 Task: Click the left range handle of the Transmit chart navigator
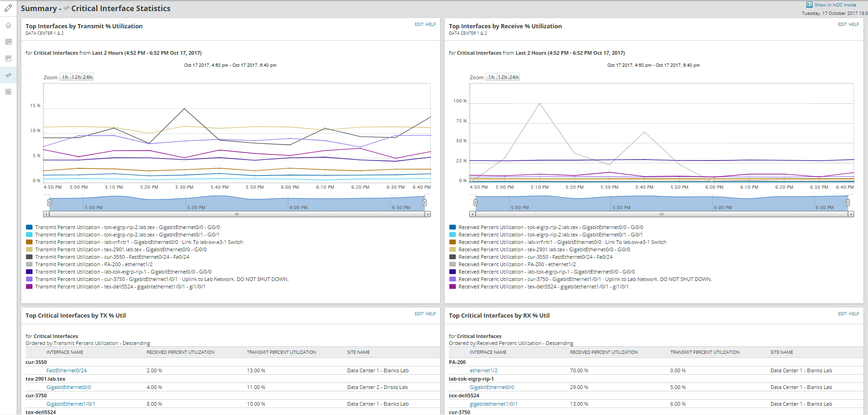(49, 203)
